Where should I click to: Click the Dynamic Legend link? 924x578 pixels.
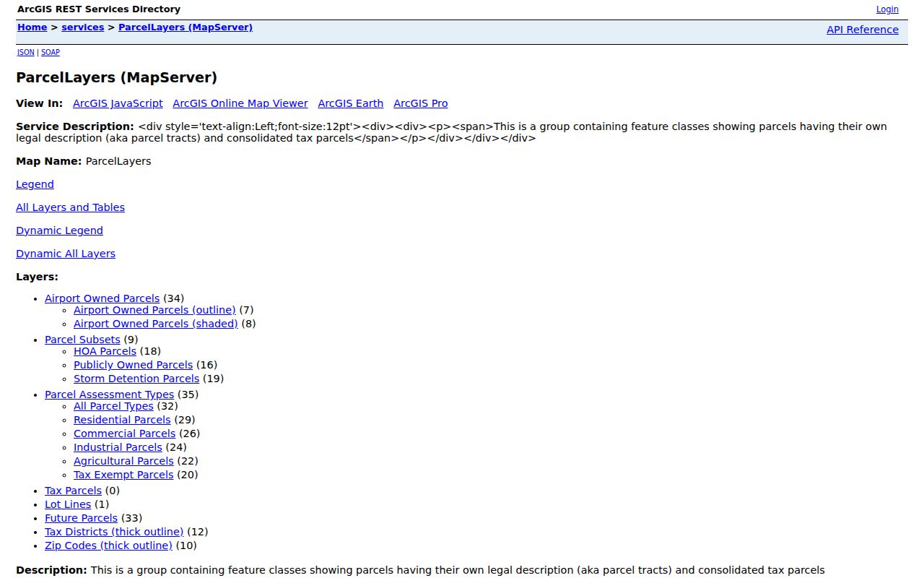point(59,230)
